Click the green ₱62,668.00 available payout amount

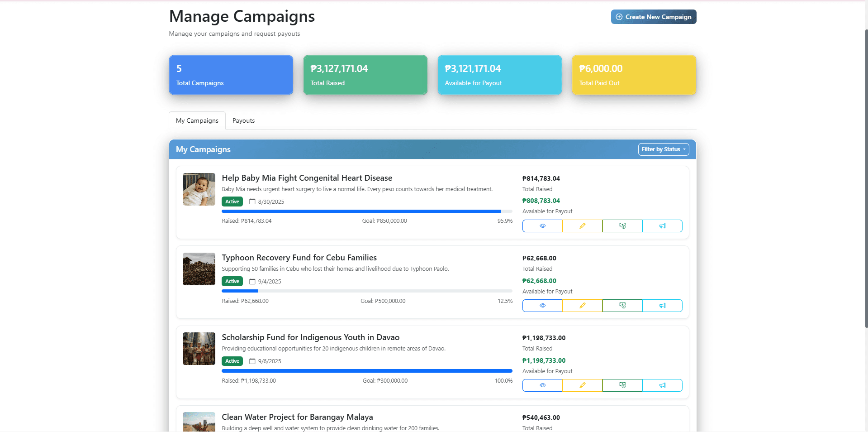(540, 281)
